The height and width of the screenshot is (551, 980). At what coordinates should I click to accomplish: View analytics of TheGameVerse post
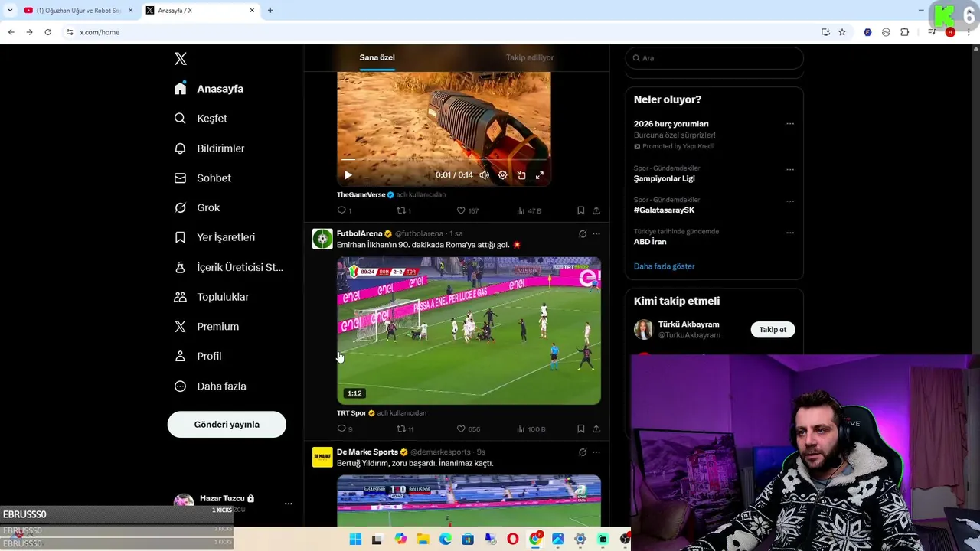(x=529, y=210)
